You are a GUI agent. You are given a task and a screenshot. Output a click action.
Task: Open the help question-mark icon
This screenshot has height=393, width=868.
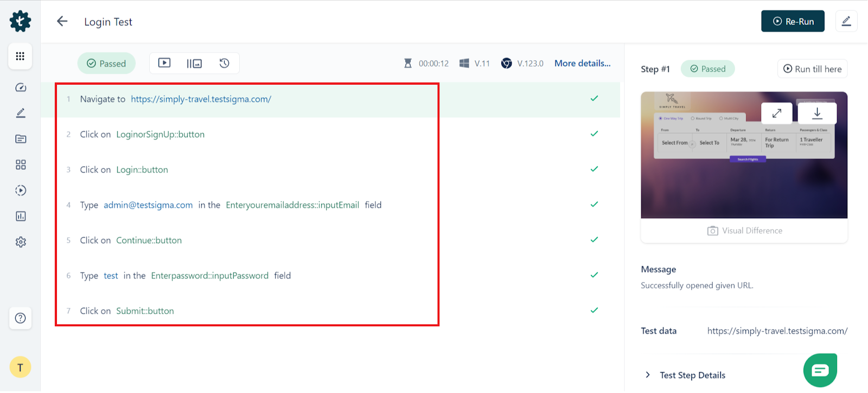coord(20,318)
